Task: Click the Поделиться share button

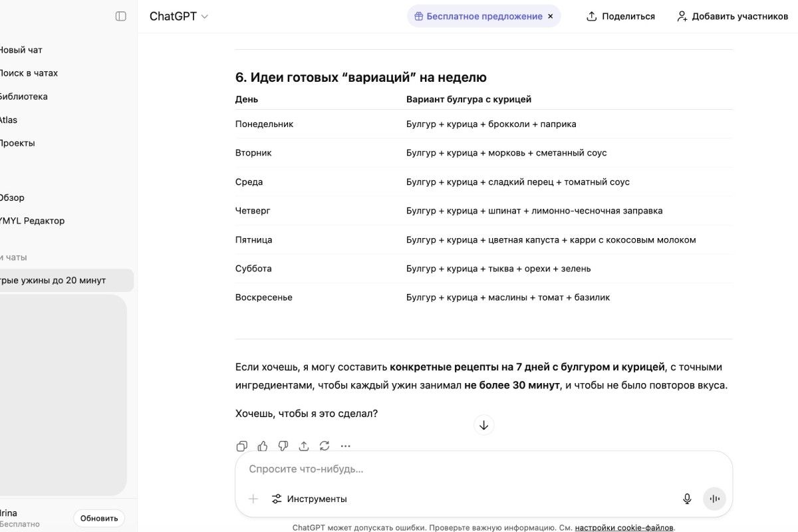Action: coord(620,16)
